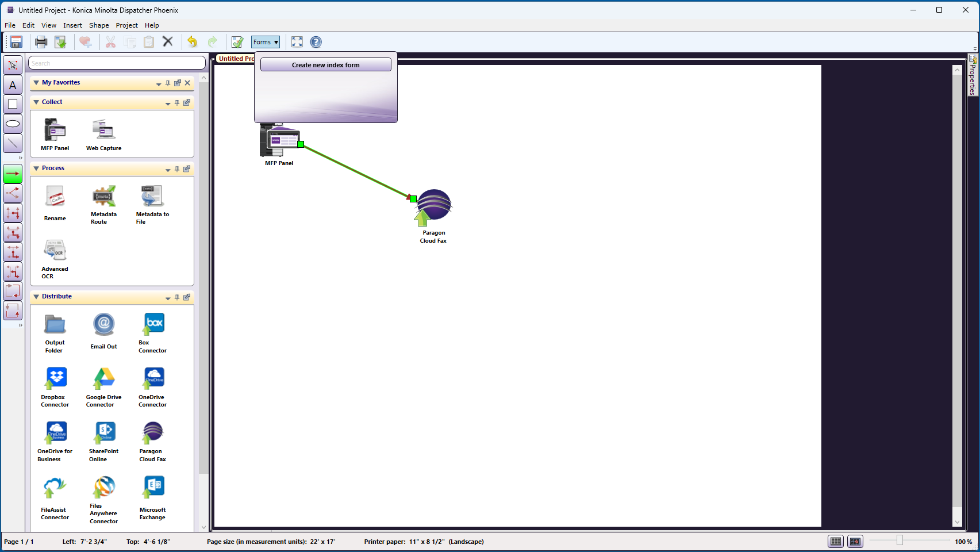Click the Rename process node icon
The height and width of the screenshot is (552, 980).
click(55, 196)
